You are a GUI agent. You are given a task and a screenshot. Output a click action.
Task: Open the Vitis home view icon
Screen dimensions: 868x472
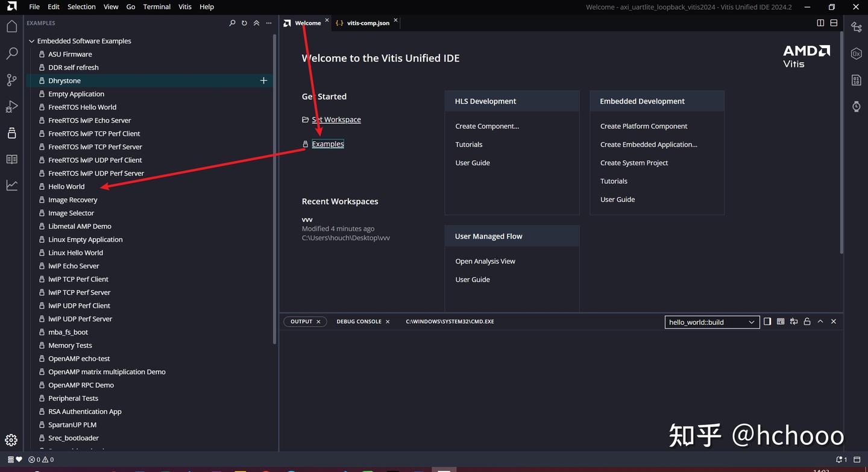click(11, 26)
